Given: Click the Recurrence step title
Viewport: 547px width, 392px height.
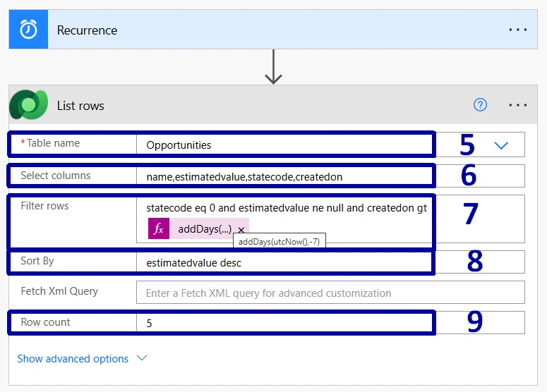Looking at the screenshot, I should 88,30.
